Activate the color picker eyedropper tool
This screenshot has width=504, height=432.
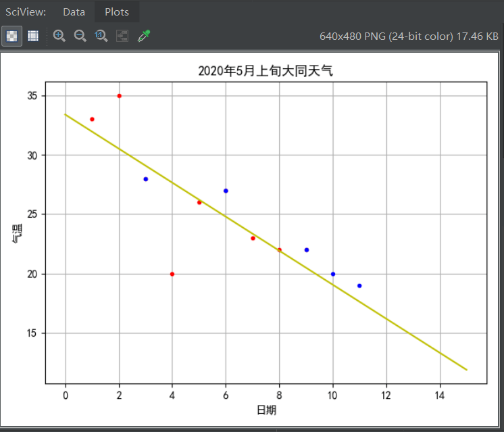[144, 36]
